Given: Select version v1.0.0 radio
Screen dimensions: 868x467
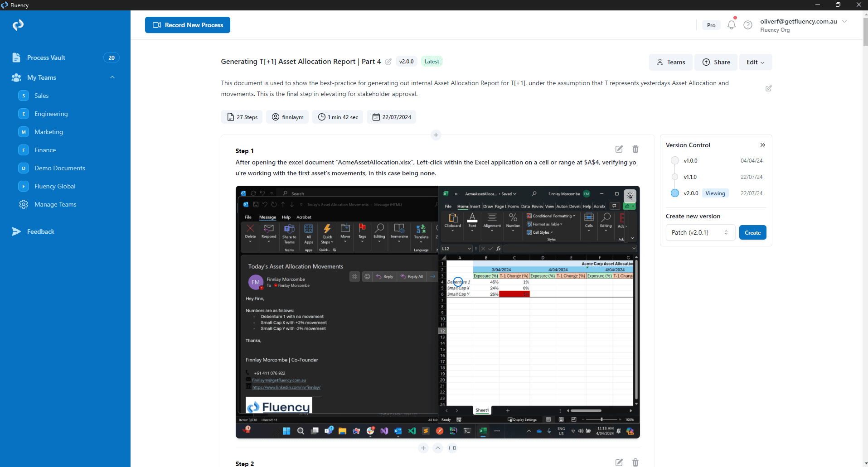Looking at the screenshot, I should [675, 160].
